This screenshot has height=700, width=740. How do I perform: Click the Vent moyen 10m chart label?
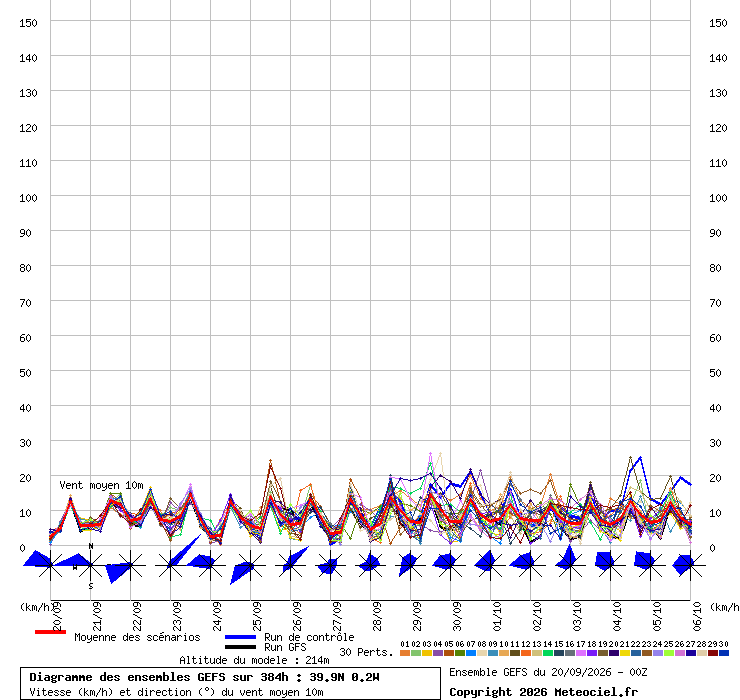(101, 485)
